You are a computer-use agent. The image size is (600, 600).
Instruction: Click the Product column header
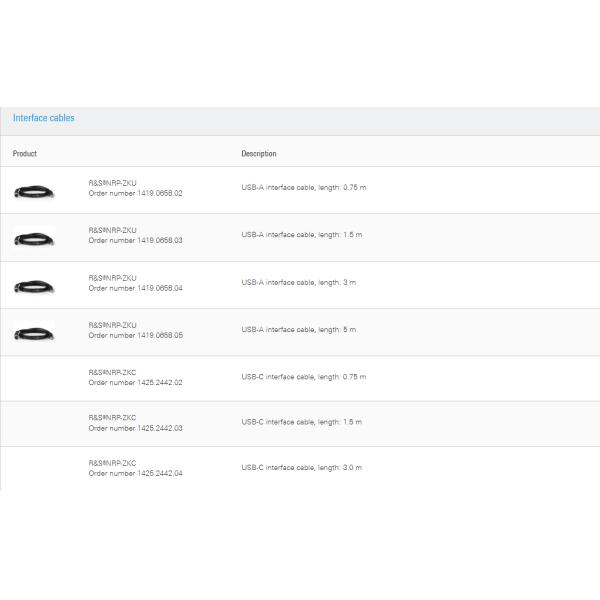(x=25, y=153)
